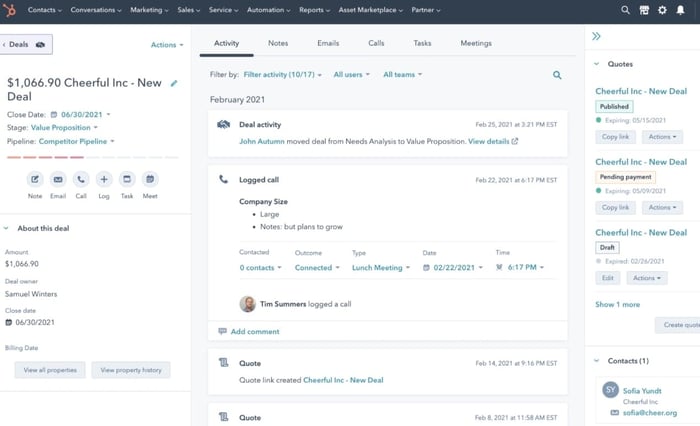Switch to the Notes tab
Screen dimensions: 700x426
278,44
